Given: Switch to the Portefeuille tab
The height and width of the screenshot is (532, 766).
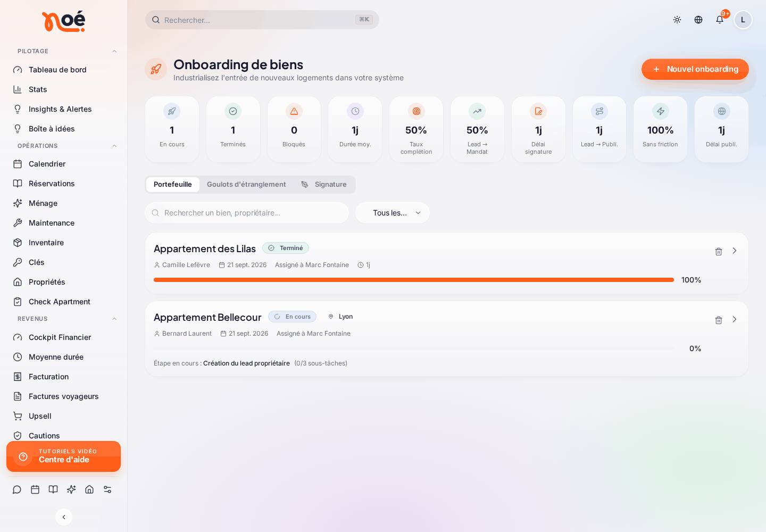Looking at the screenshot, I should coord(173,185).
